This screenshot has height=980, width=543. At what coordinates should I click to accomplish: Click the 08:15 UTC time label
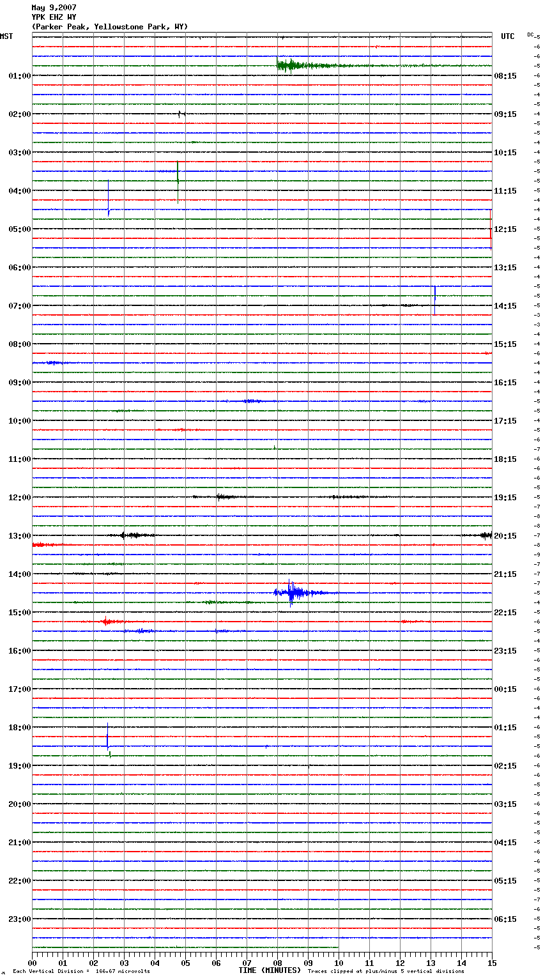pos(505,76)
